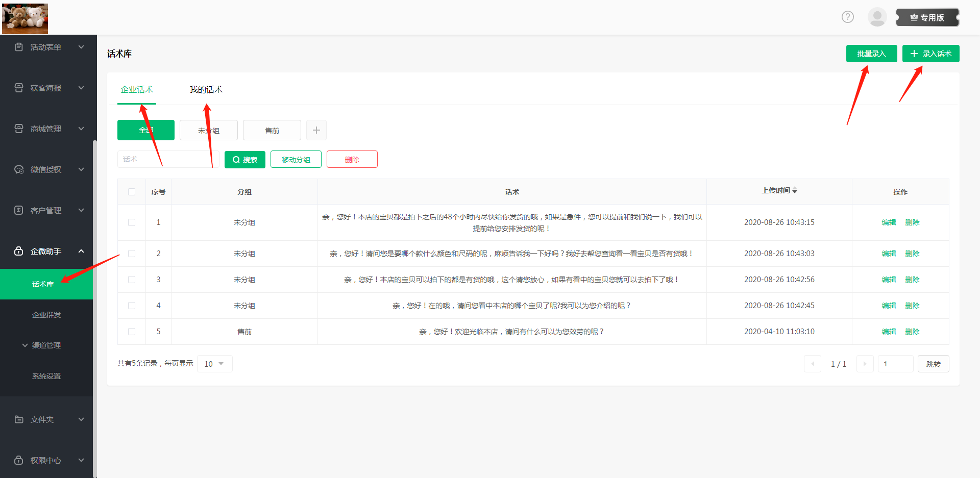Click the 文件夹 folder icon

[x=19, y=419]
